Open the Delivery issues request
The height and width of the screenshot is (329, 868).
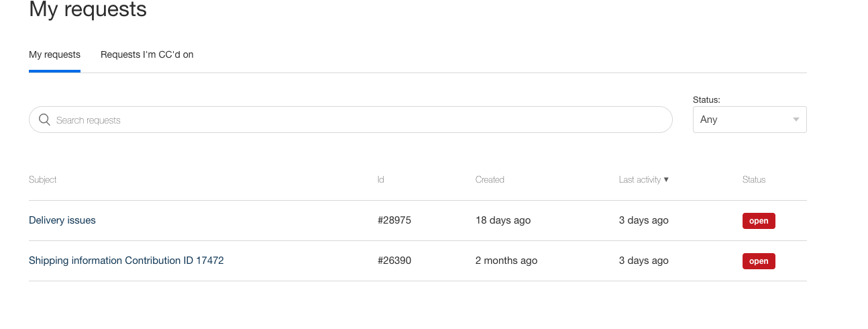tap(62, 220)
